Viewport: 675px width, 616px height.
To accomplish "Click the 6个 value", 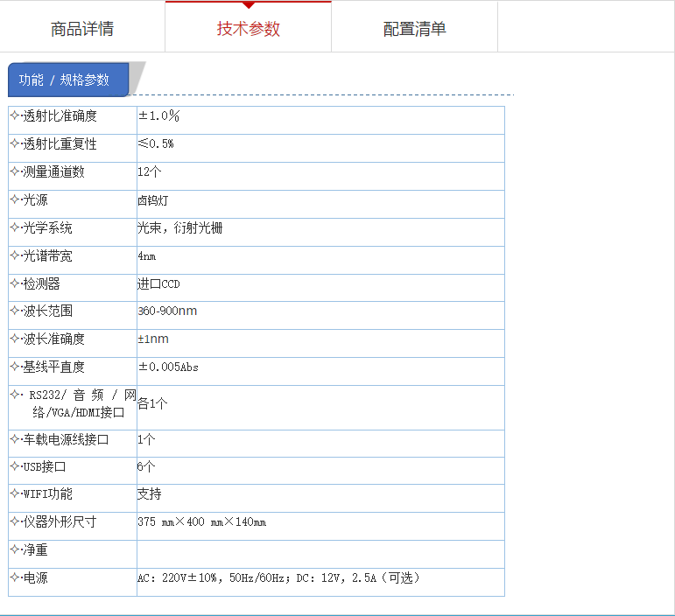I will point(146,466).
